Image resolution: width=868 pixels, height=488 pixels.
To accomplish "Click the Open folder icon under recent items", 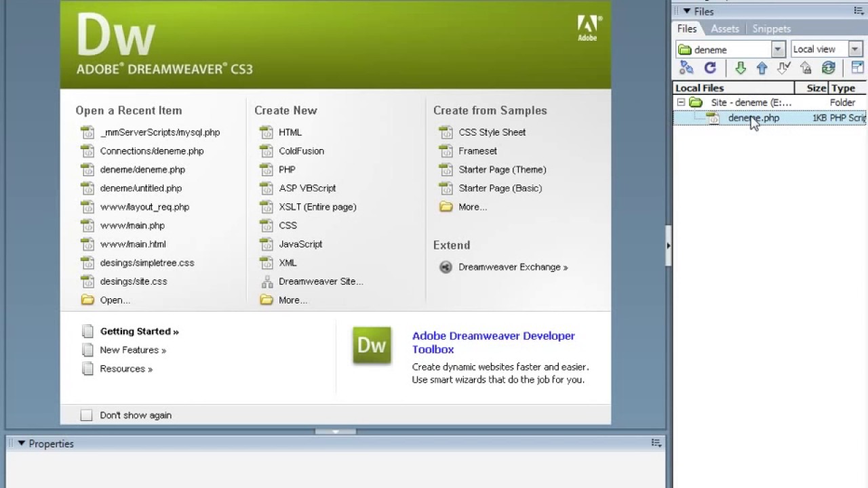I will pos(87,300).
